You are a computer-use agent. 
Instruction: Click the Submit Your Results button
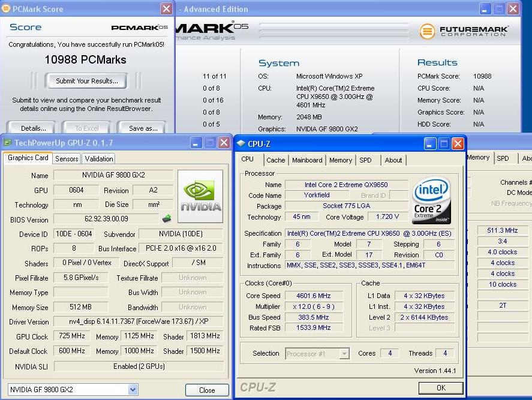coord(87,81)
